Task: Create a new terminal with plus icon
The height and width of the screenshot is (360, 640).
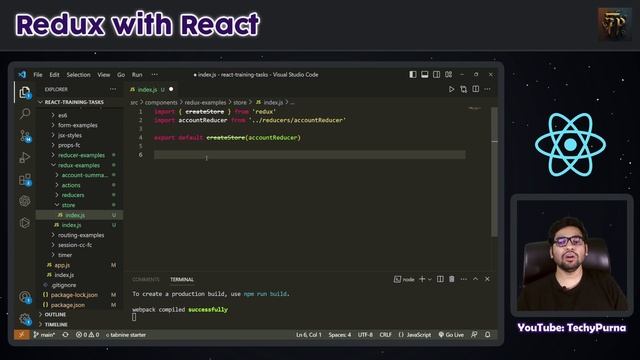Action: tap(422, 279)
